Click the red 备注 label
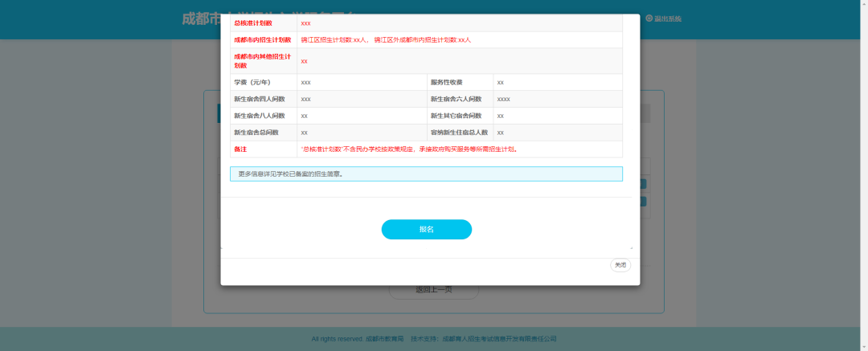The height and width of the screenshot is (351, 868). pos(240,149)
